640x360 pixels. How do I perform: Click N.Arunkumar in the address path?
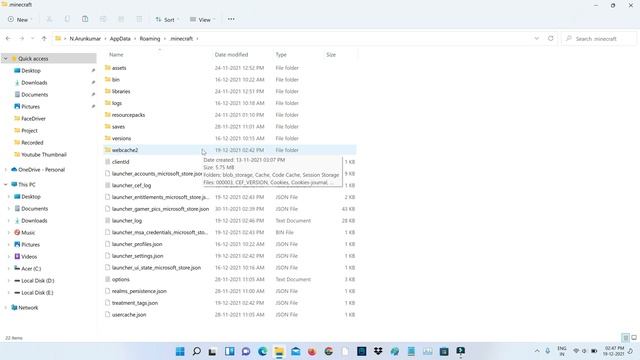pos(85,38)
